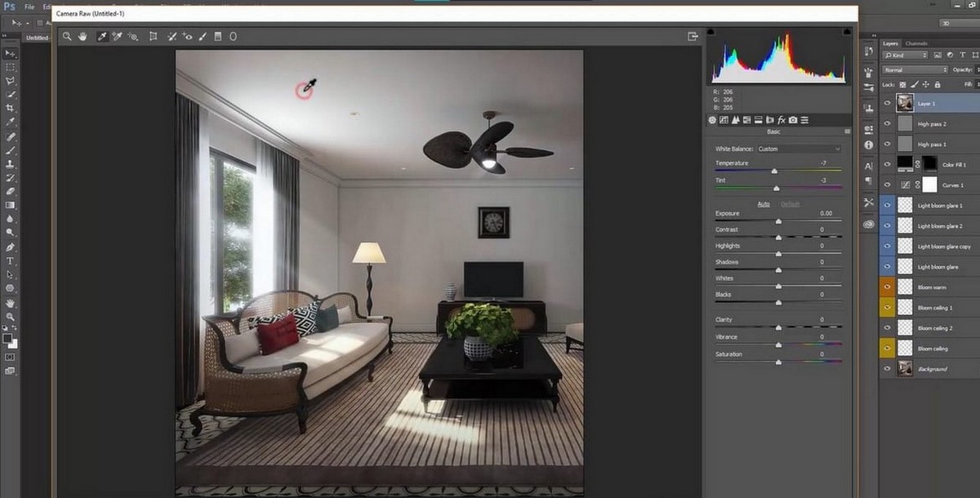Viewport: 980px width, 498px height.
Task: Hide the Layer 1 layer
Action: 888,103
